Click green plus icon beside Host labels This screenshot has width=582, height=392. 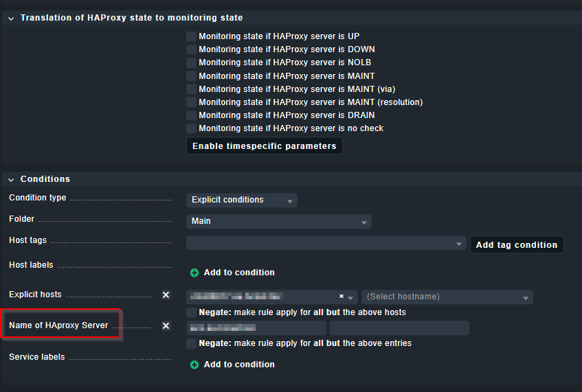coord(194,273)
